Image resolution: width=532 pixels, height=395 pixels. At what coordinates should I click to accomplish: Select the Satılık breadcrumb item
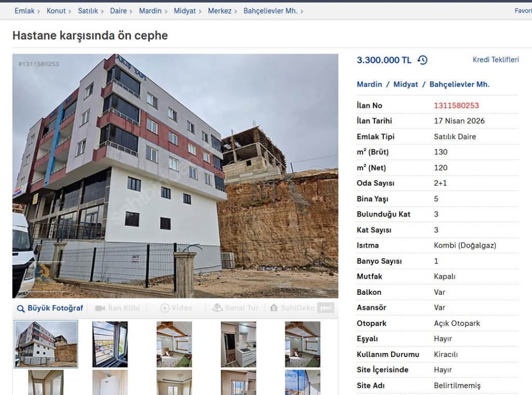pyautogui.click(x=88, y=11)
